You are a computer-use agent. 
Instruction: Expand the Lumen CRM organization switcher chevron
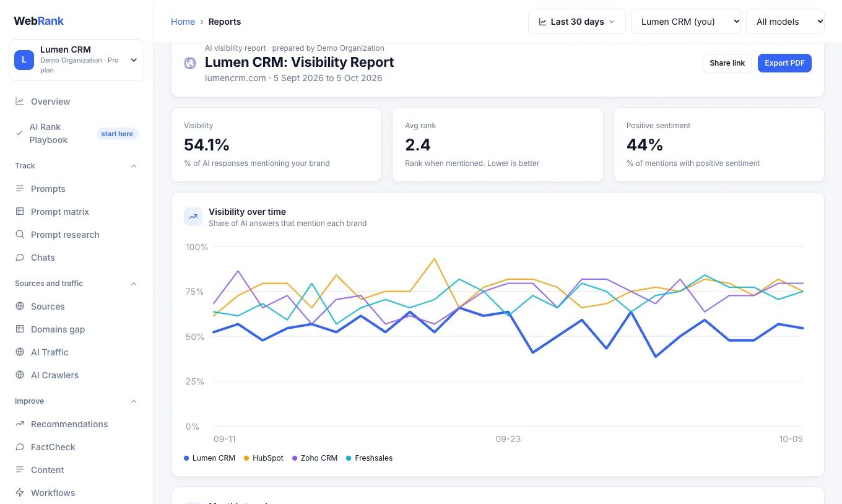134,60
